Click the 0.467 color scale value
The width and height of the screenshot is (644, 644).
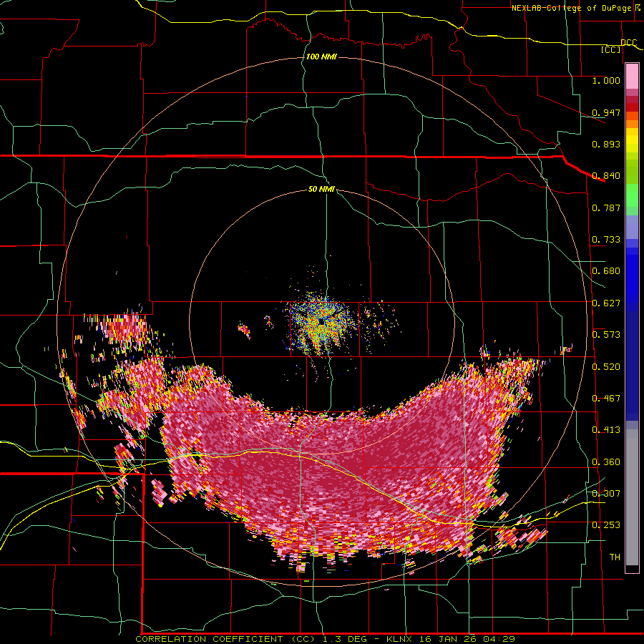tap(606, 398)
